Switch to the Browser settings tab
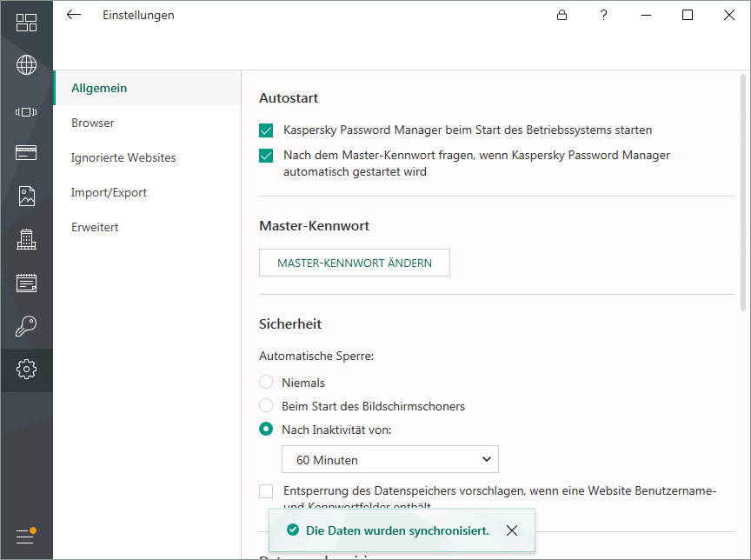This screenshot has width=751, height=560. (x=147, y=123)
